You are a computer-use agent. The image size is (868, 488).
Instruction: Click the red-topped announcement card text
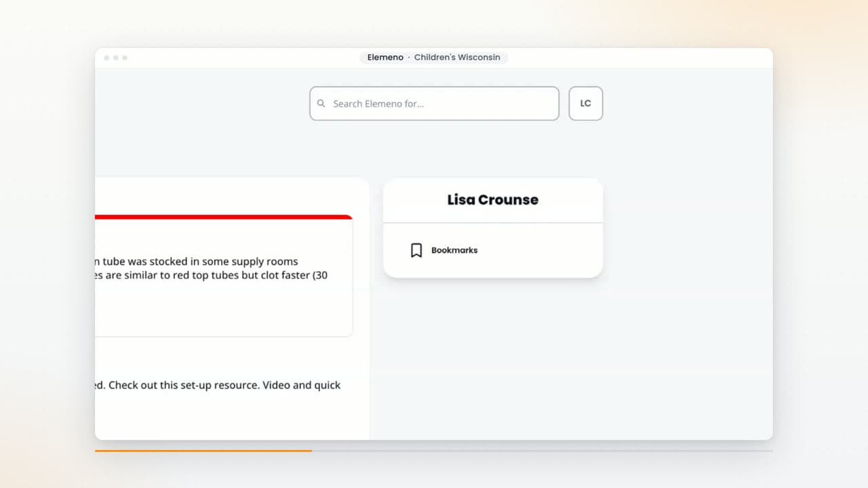[212, 268]
